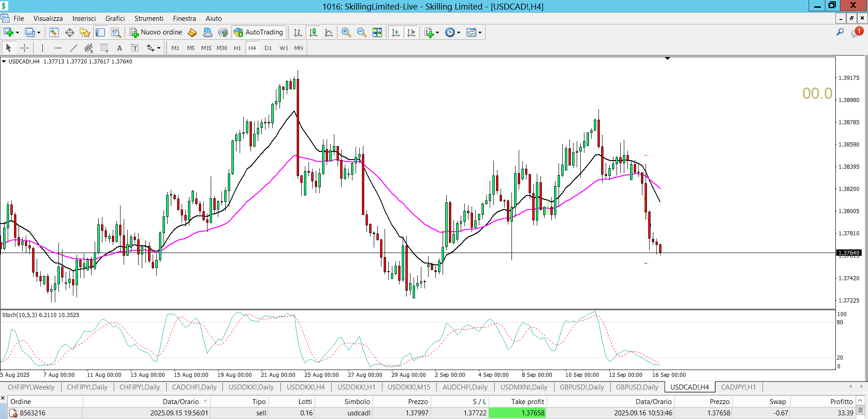Open the Periods clock icon
Viewport: 868px width, 419px height.
click(x=450, y=32)
